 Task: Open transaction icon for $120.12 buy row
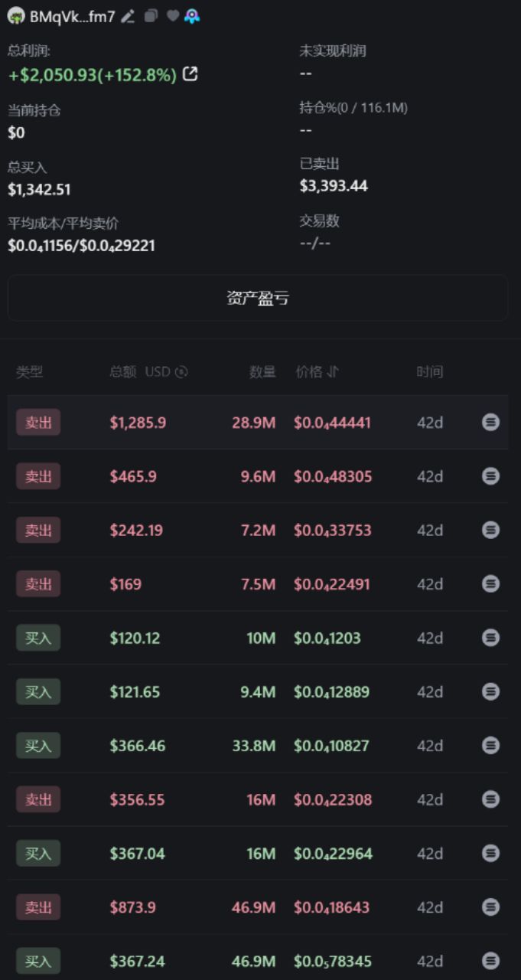490,638
